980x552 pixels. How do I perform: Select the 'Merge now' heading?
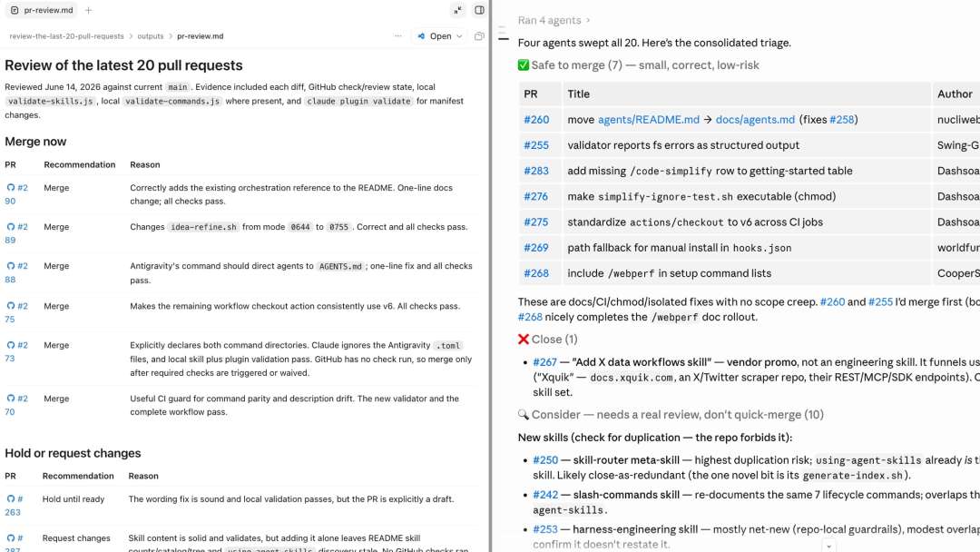[x=35, y=142]
